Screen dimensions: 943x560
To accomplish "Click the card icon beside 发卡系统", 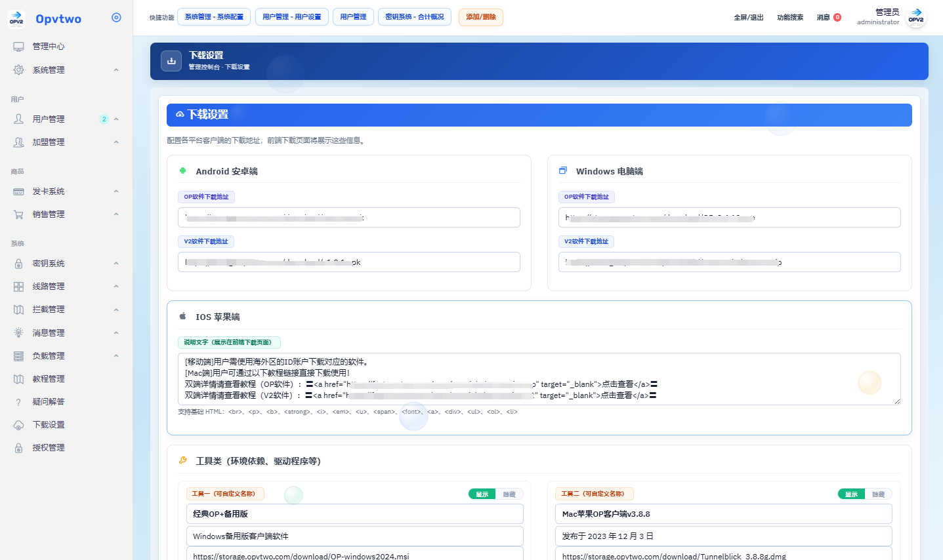I will point(18,191).
